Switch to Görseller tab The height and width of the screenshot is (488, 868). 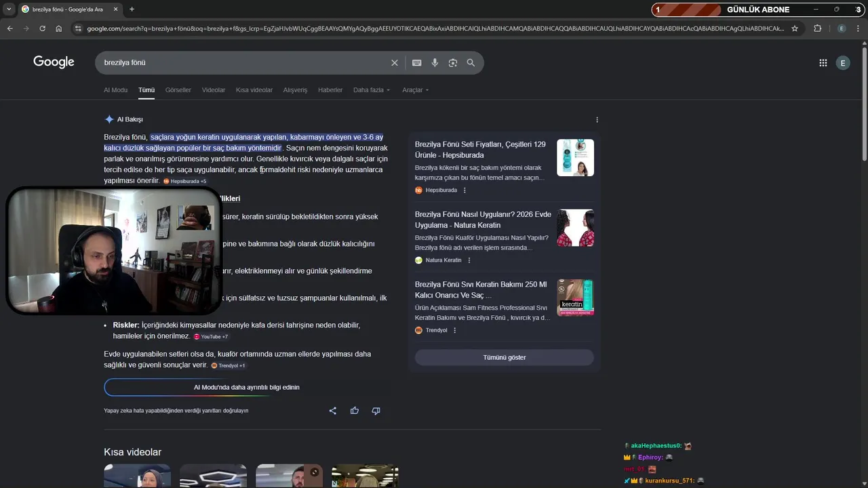point(178,90)
